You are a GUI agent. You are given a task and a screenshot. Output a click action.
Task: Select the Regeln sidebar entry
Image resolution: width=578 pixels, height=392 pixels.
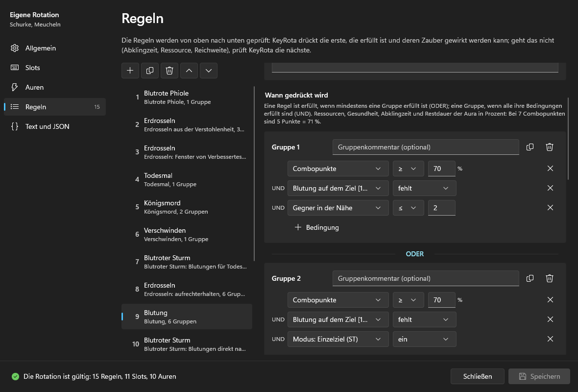click(55, 107)
